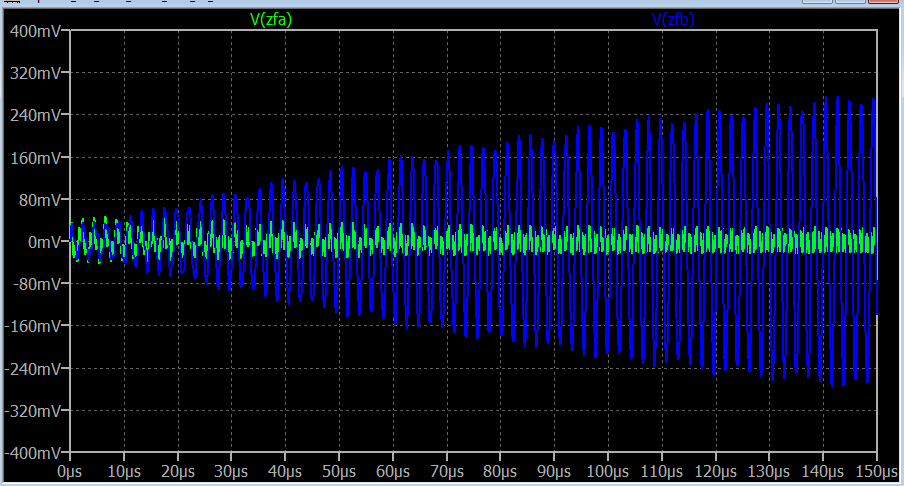Viewport: 904px width, 486px height.
Task: Click the -160mV vertical axis label
Action: pyautogui.click(x=35, y=325)
